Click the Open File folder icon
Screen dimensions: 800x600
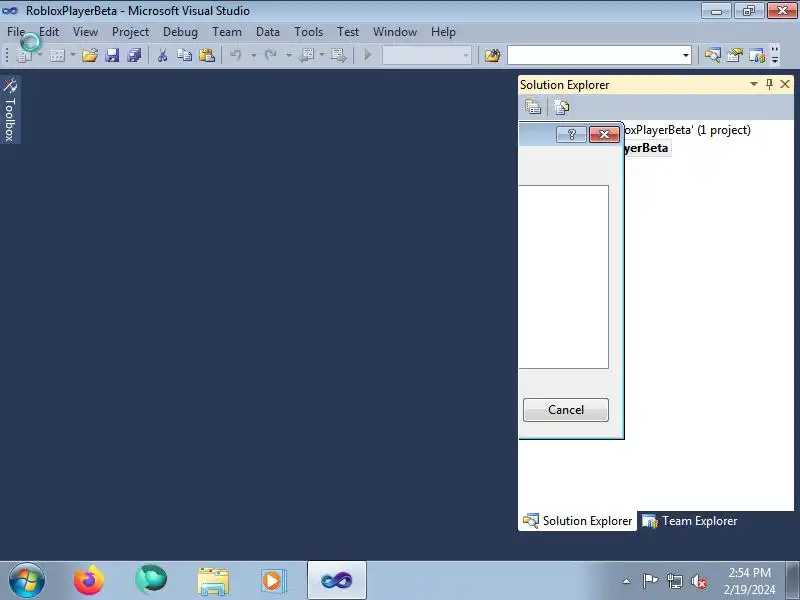90,55
